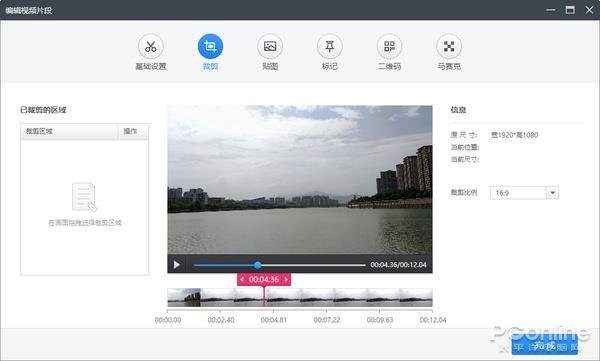This screenshot has width=600, height=361.
Task: Click the 00:02.40 timeline tick label
Action: [x=221, y=320]
